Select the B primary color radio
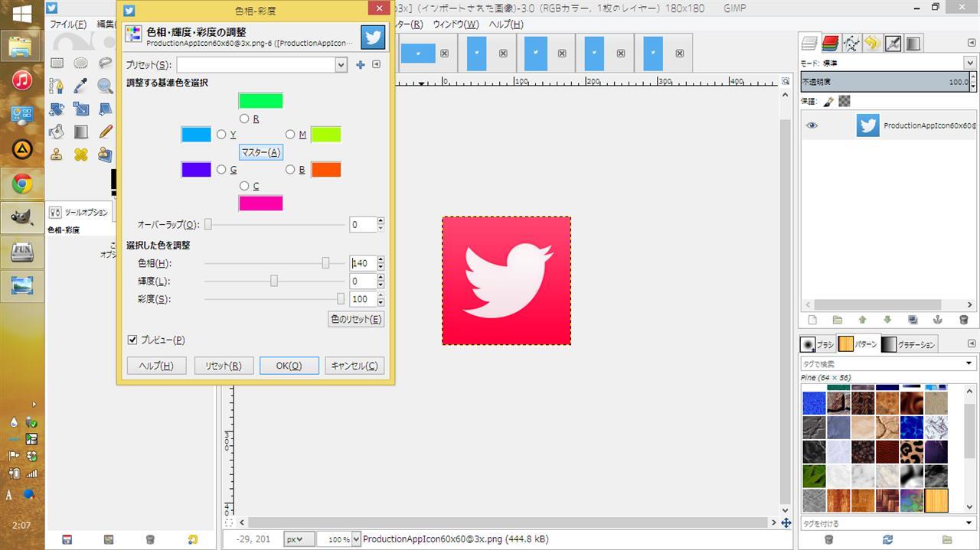This screenshot has width=980, height=550. coord(290,170)
